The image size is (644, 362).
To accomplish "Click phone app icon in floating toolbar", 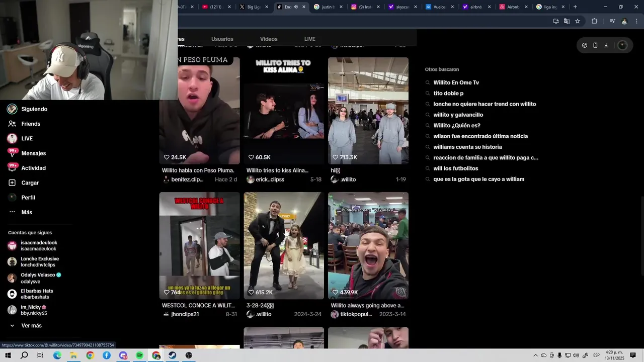I will 595,45.
